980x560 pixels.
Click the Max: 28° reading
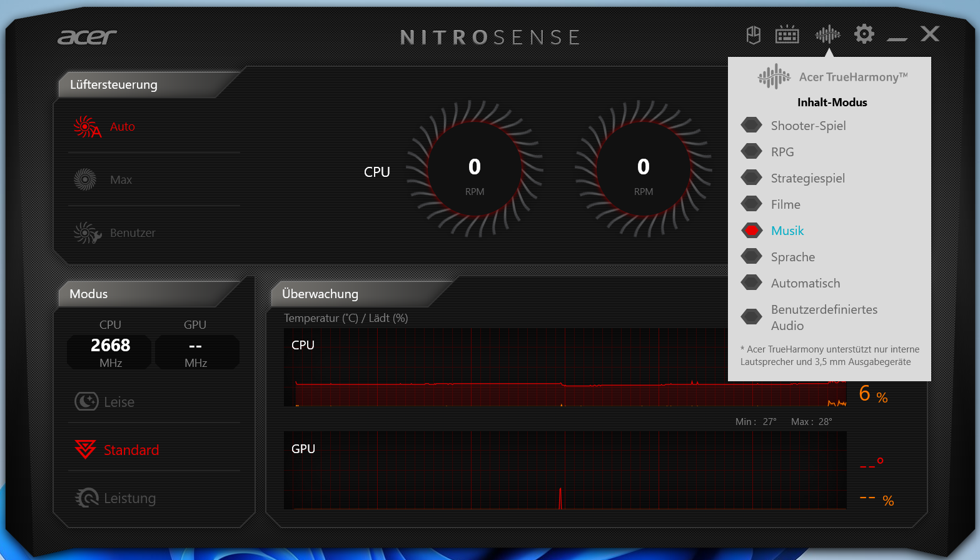click(812, 422)
